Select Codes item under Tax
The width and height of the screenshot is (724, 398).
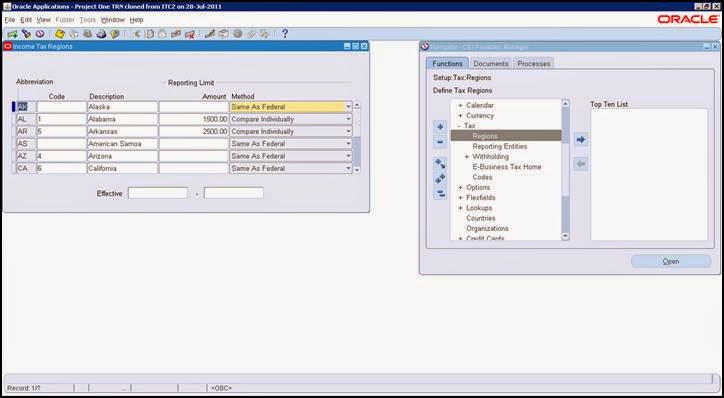(x=482, y=177)
